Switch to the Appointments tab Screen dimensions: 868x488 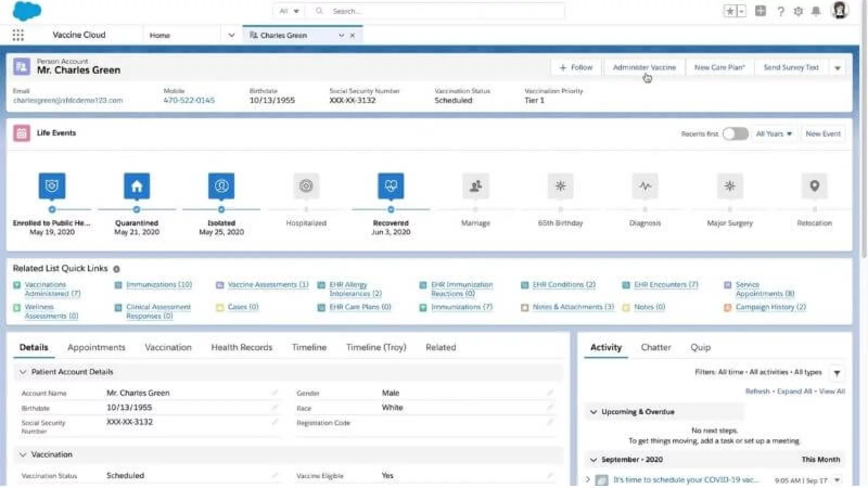pos(96,348)
